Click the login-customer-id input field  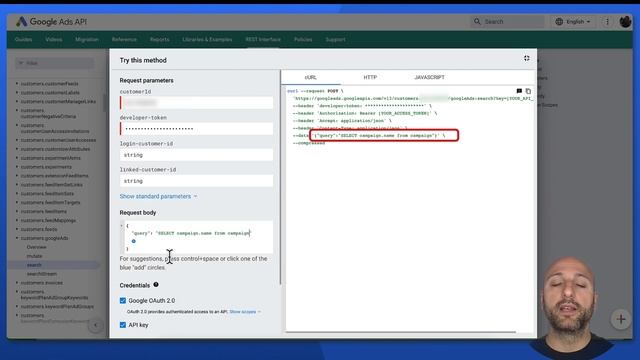coord(196,155)
